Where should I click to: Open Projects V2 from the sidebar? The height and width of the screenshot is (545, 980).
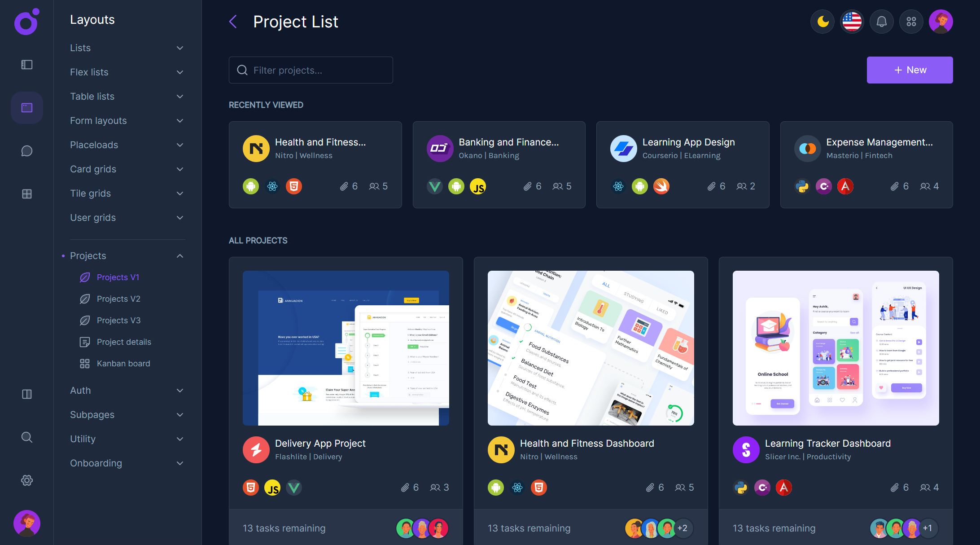tap(118, 299)
